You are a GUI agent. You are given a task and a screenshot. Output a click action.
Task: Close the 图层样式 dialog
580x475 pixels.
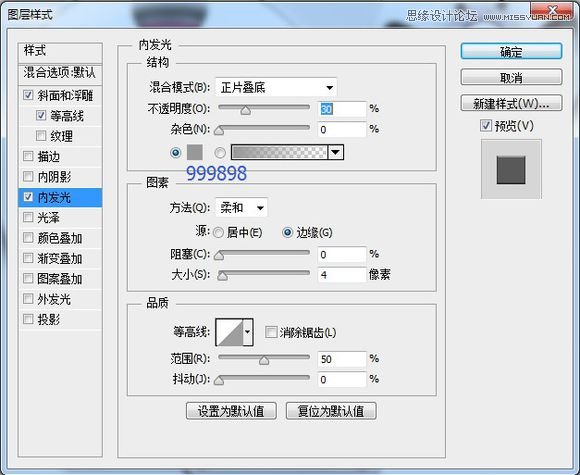pos(552,10)
